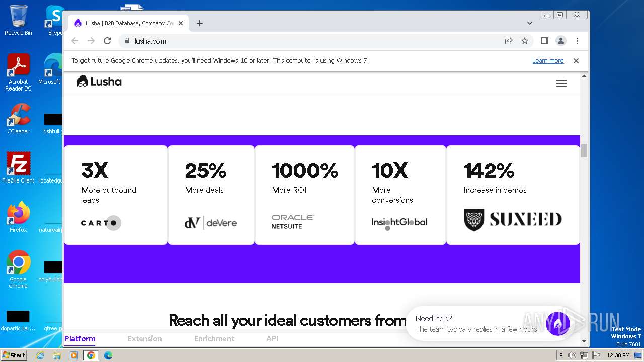Open the tab search dropdown

(x=529, y=23)
